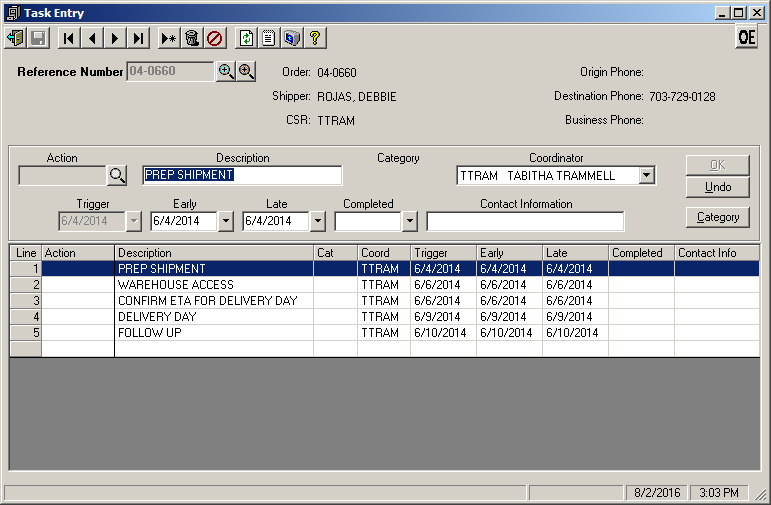Screen dimensions: 771x505
Task: Click row header number 3
Action: click(x=26, y=300)
